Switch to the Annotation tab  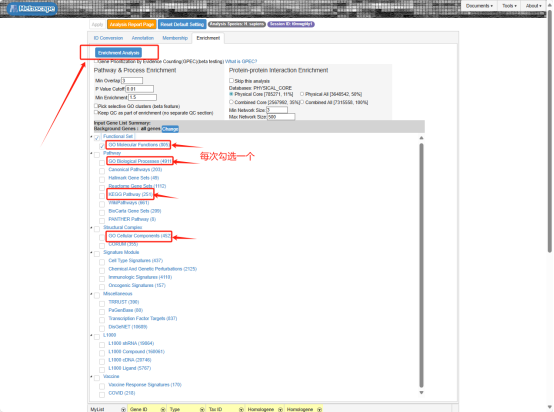click(142, 38)
